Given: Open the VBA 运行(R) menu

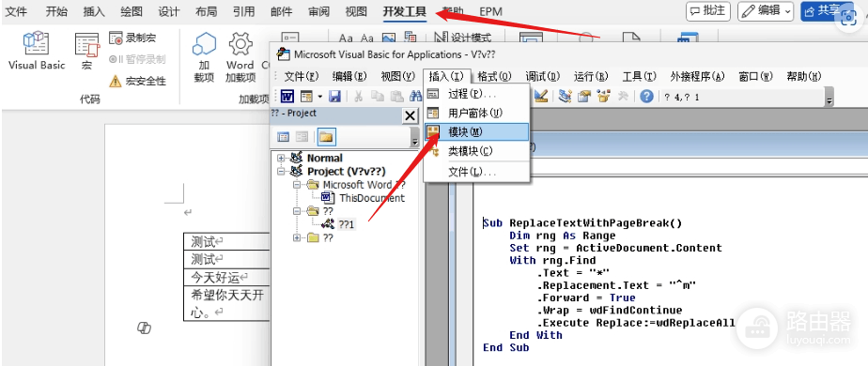Looking at the screenshot, I should coord(591,76).
